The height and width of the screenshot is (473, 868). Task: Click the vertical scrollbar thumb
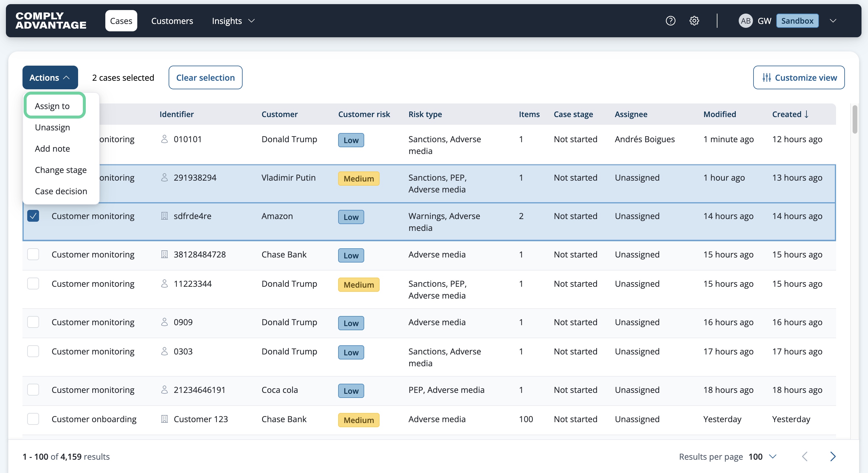point(855,119)
